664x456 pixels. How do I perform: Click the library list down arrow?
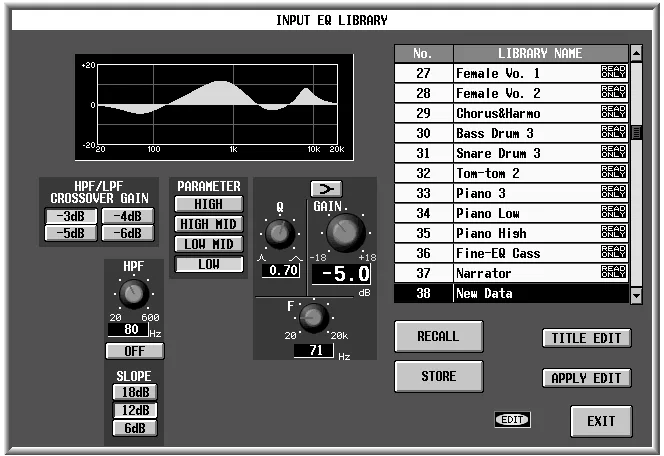(636, 295)
